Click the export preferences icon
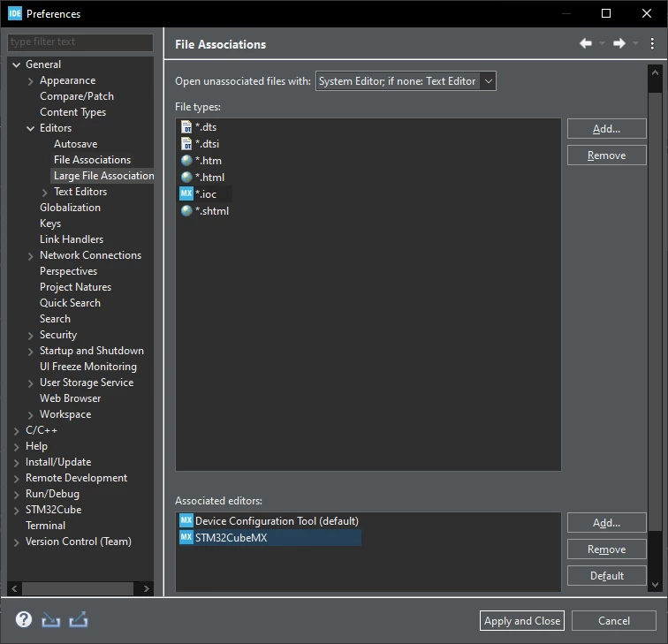 click(79, 620)
